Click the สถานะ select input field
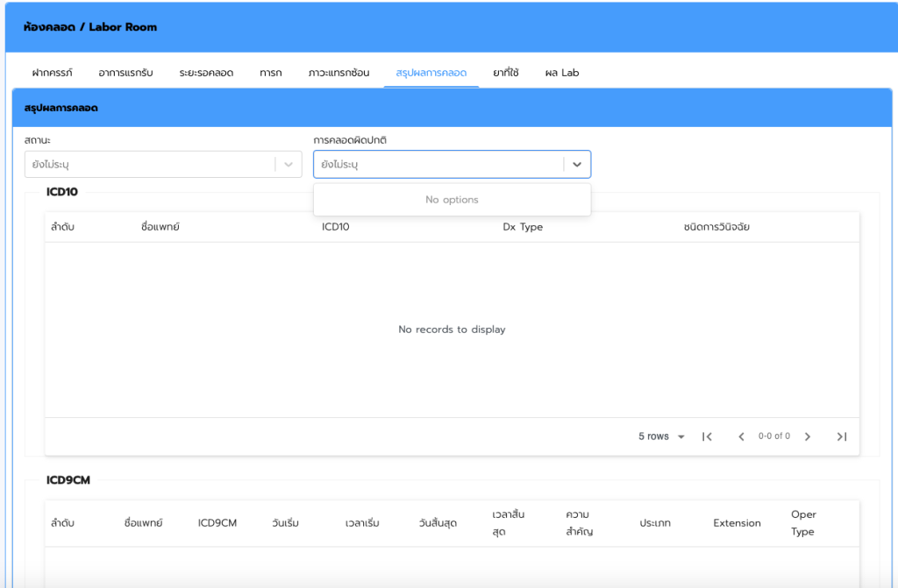Screen dimensions: 898x588 [149, 165]
